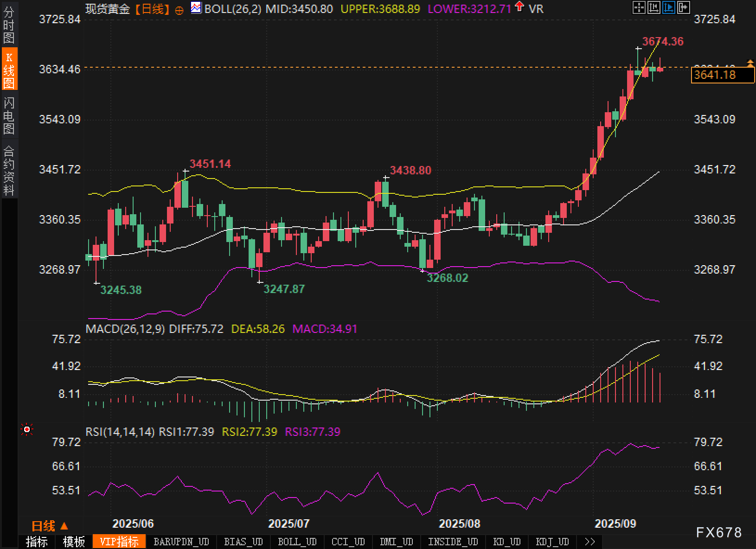Select the K线图 sidebar tab
This screenshot has height=549, width=756.
point(9,70)
